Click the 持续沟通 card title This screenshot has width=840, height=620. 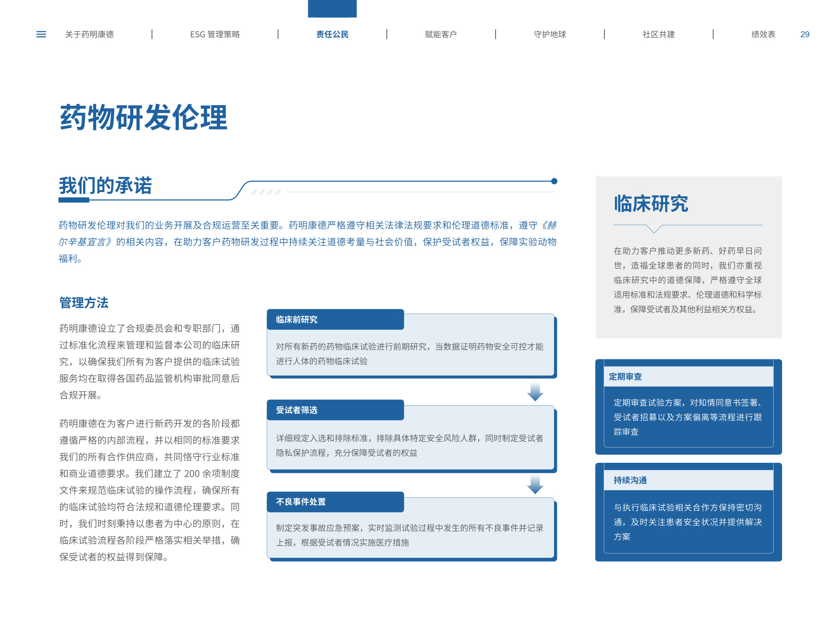[630, 480]
